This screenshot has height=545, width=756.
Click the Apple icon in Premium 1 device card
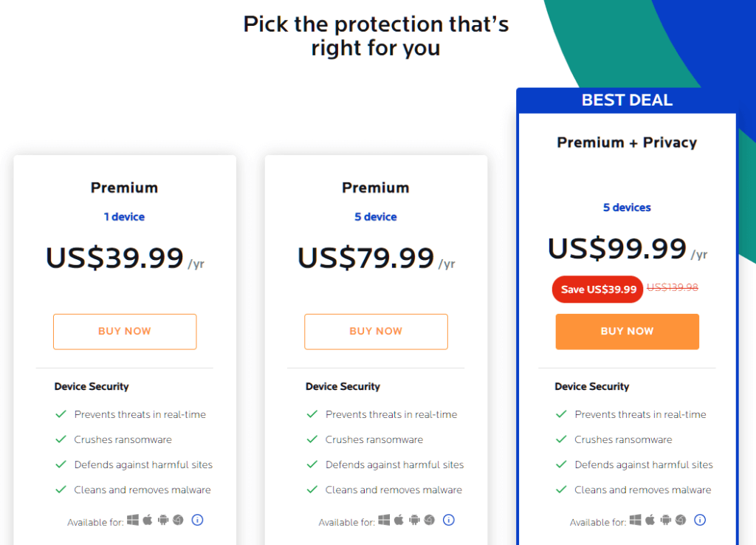click(x=148, y=520)
